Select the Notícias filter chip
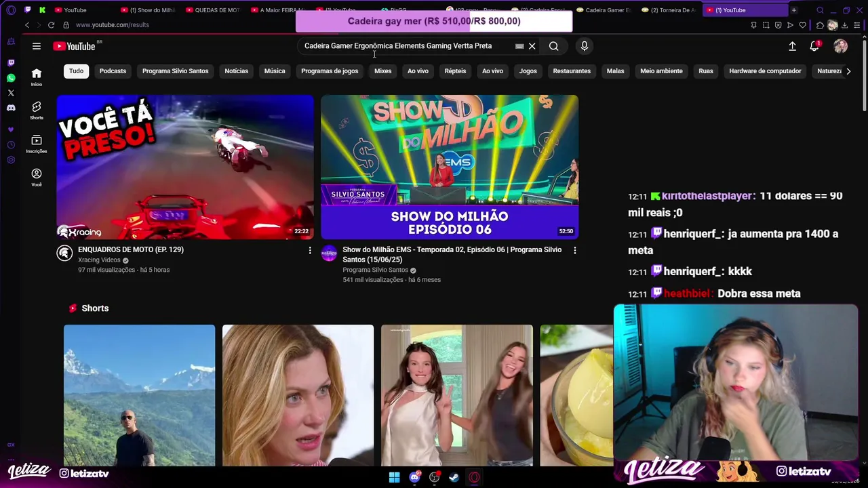 coord(237,71)
